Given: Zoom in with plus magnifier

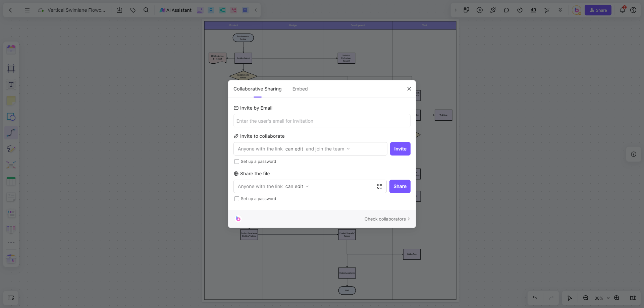Looking at the screenshot, I should pos(616,298).
